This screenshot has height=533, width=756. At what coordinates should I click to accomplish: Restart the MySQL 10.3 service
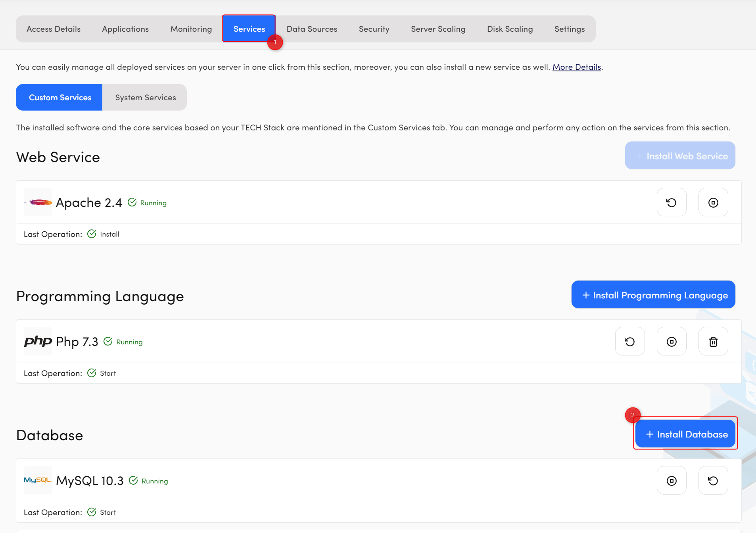pos(713,481)
